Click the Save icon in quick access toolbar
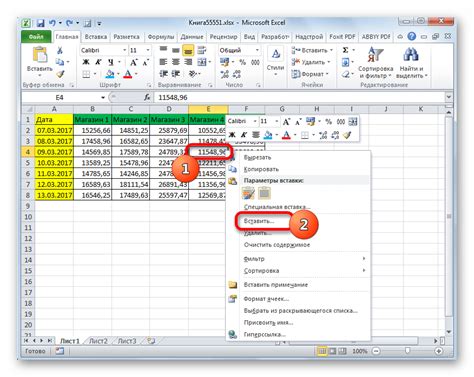 [x=41, y=23]
